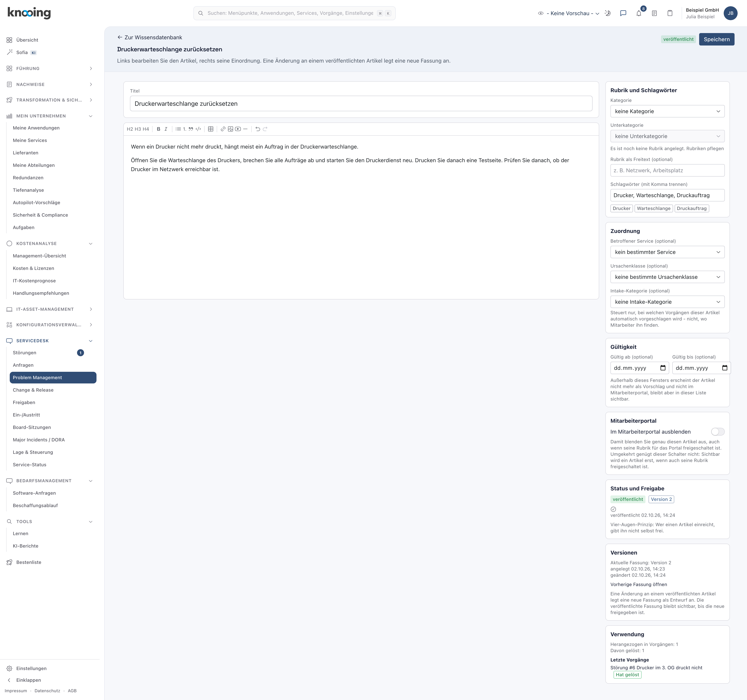Open the Ursachenklasse dropdown
The height and width of the screenshot is (700, 747).
[667, 277]
